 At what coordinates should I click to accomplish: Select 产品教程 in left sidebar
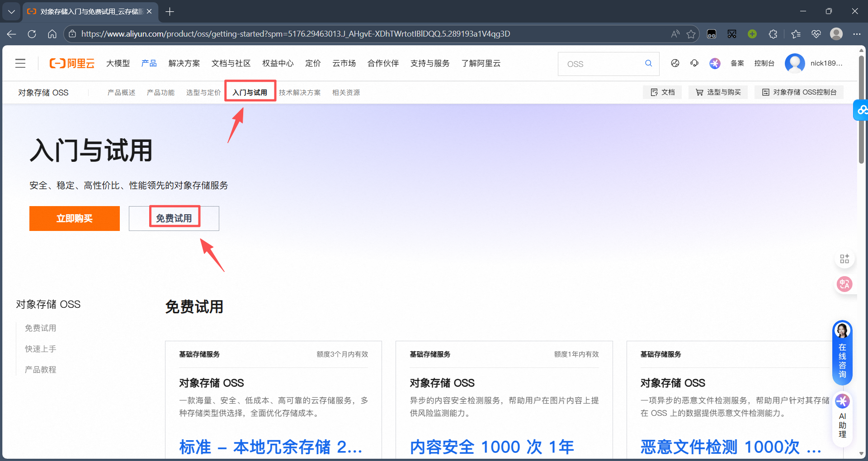click(x=41, y=370)
